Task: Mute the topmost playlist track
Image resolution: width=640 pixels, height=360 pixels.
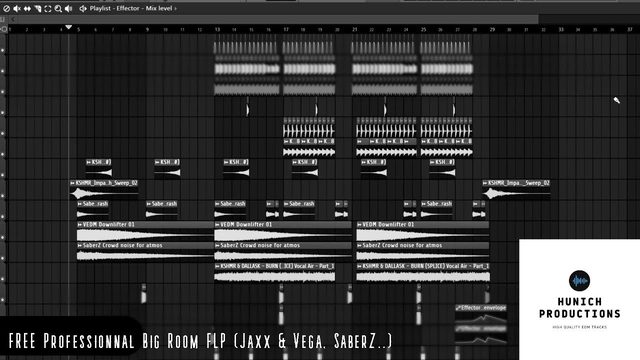Action: tap(3, 50)
